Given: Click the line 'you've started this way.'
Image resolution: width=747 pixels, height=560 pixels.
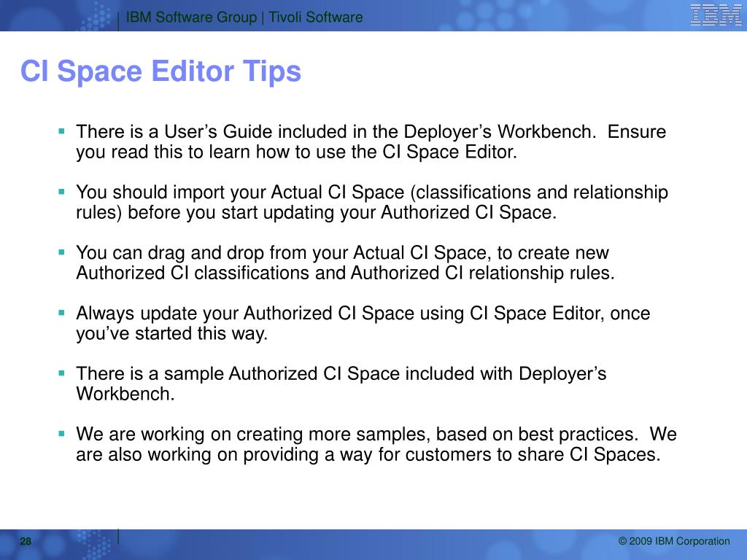Looking at the screenshot, I should coord(172,333).
